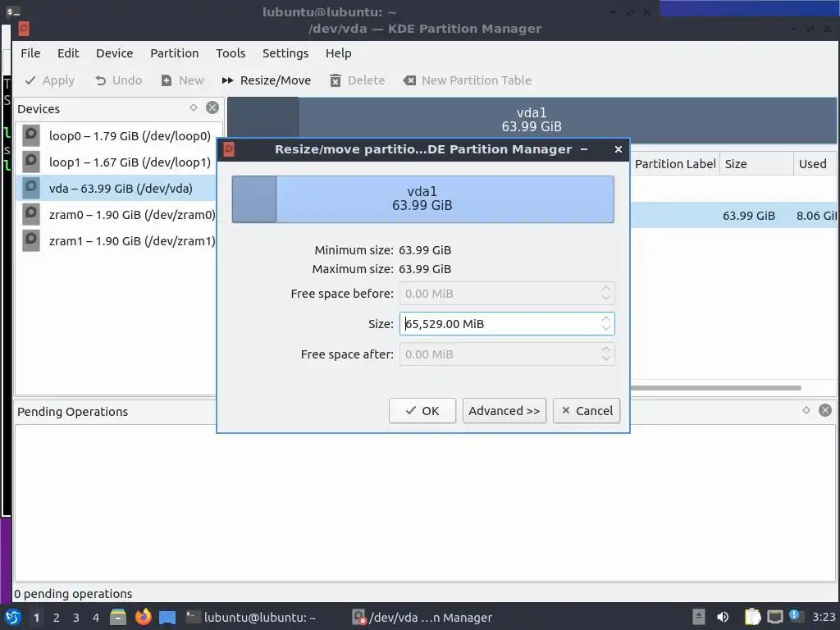Open the Lubuntu start menu
The width and height of the screenshot is (840, 630).
[x=12, y=617]
